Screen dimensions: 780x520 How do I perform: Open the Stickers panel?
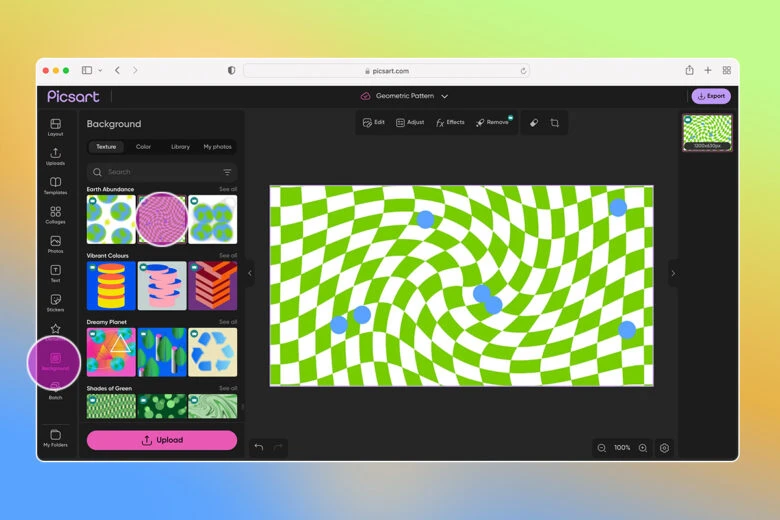coord(55,302)
